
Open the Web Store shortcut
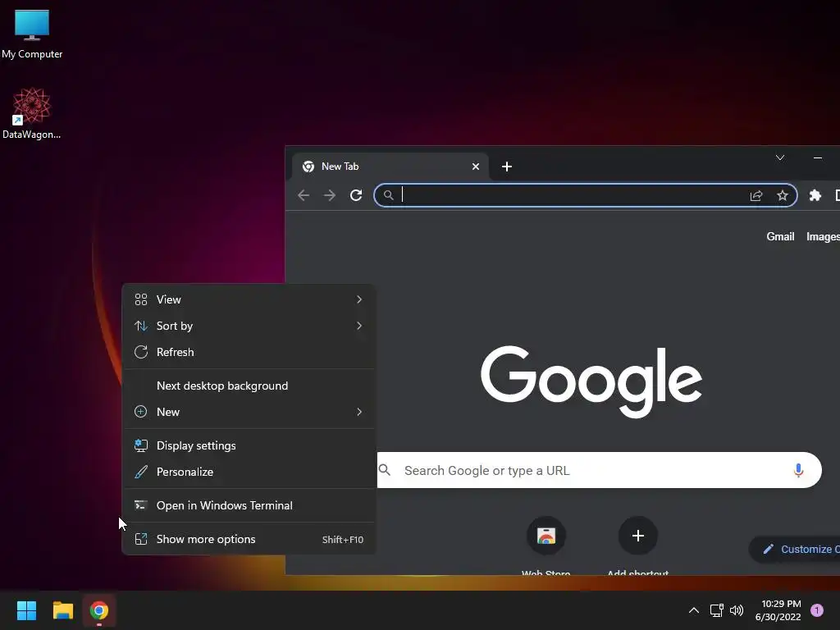(546, 546)
